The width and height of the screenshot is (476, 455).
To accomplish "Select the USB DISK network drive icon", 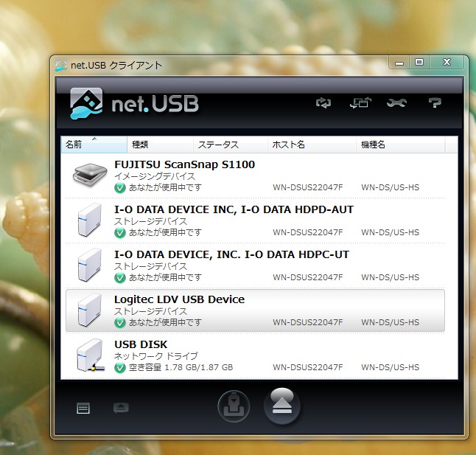I will [x=90, y=355].
